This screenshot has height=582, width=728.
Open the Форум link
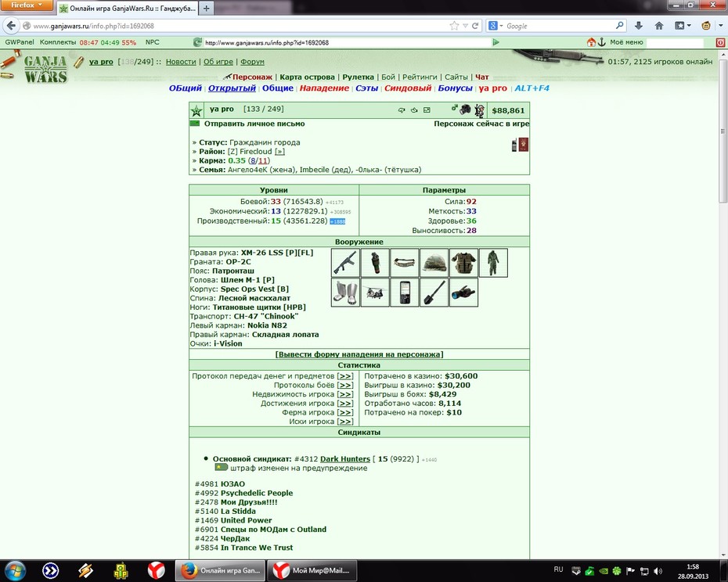(252, 62)
